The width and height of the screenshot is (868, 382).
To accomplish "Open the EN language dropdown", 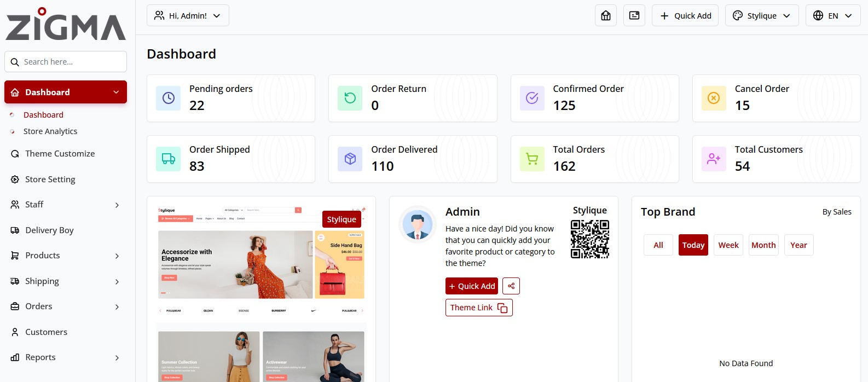I will tap(832, 16).
